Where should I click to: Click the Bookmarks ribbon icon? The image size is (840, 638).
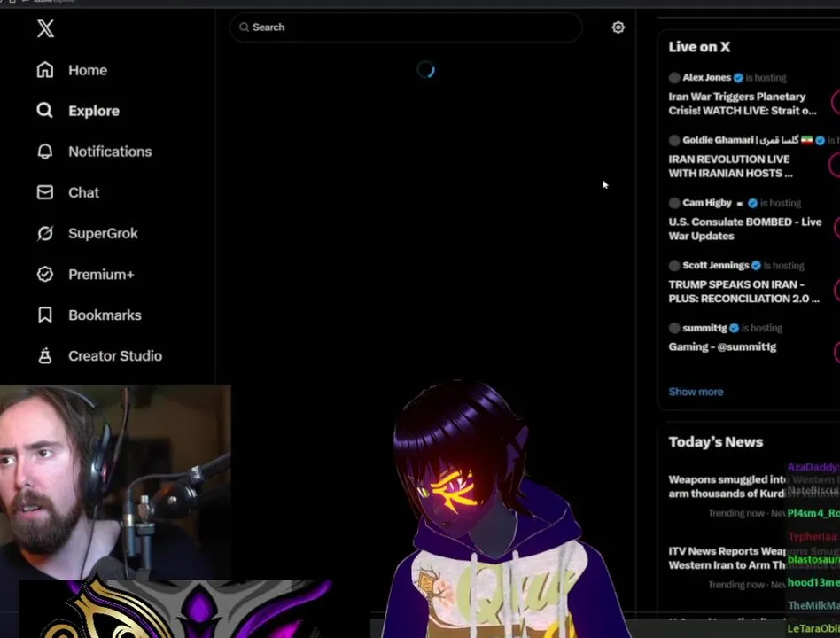tap(45, 315)
